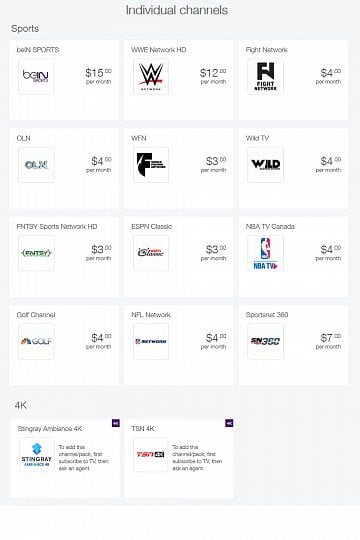Click the Sportsnet 360 logo

[x=265, y=341]
